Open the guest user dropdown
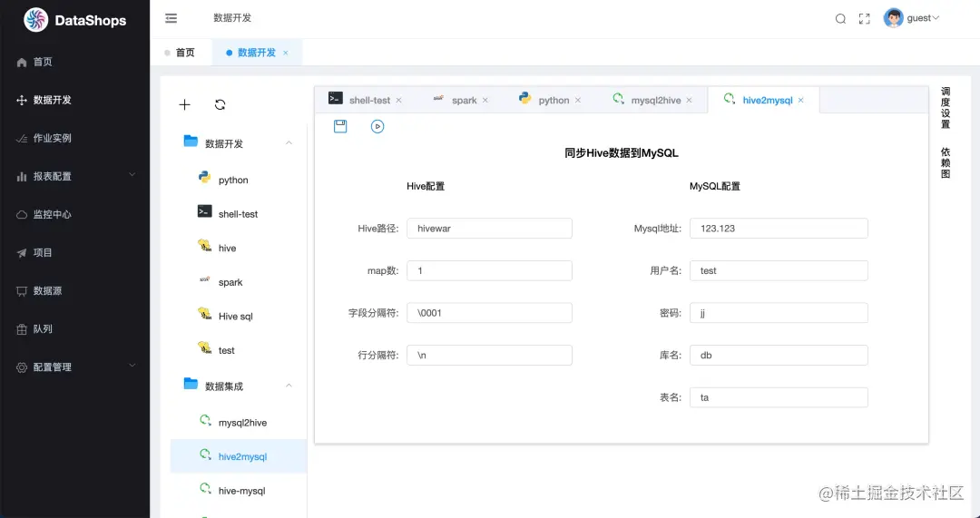Screen dimensions: 980x518 [923, 18]
